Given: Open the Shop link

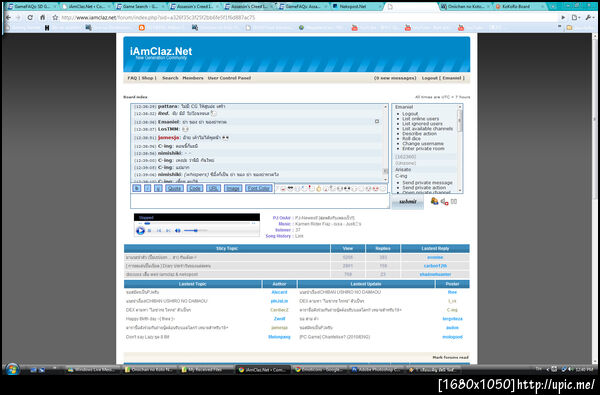Looking at the screenshot, I should [x=148, y=78].
